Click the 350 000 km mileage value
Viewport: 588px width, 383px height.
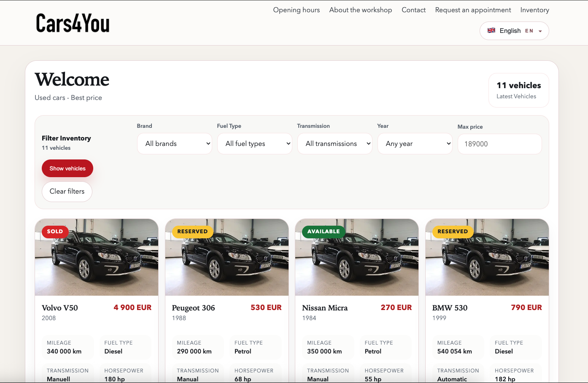(x=324, y=351)
